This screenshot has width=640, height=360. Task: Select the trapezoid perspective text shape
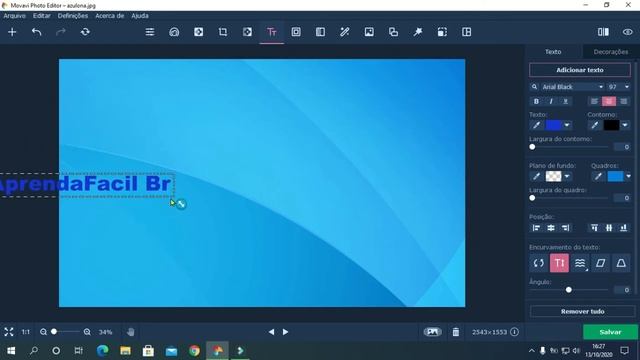[621, 263]
